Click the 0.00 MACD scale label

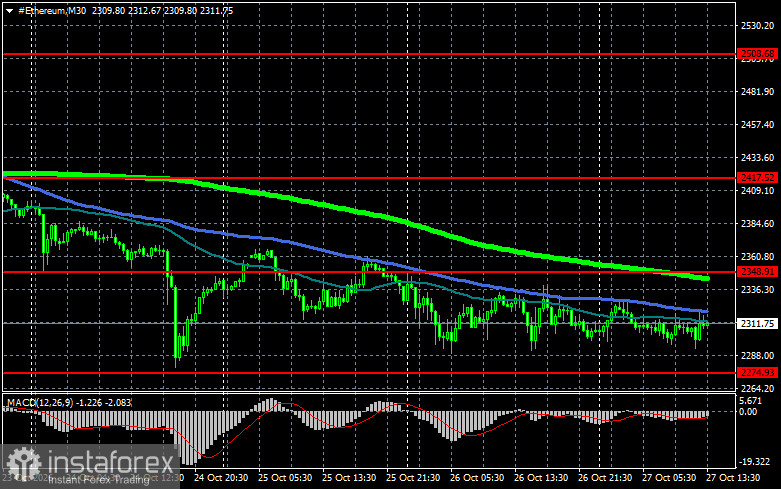748,411
